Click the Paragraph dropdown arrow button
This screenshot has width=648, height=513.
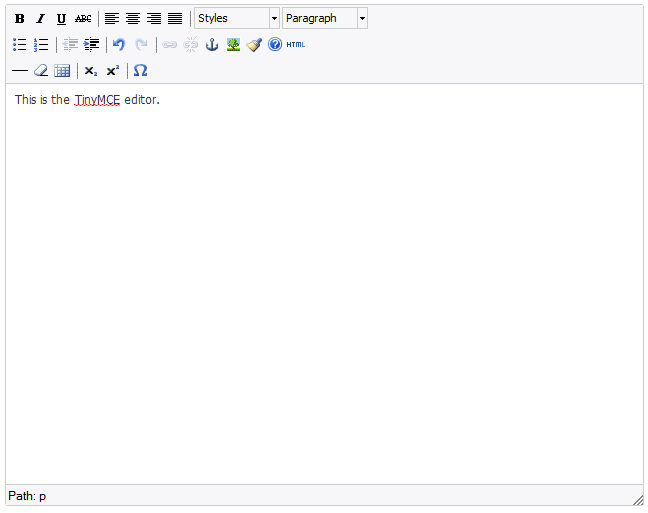[362, 19]
